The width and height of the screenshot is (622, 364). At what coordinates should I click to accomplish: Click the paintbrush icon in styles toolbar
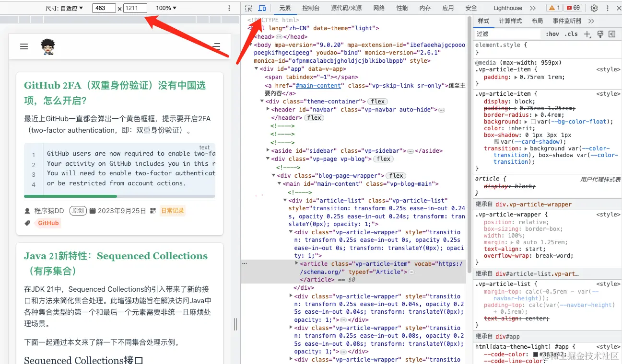[x=600, y=34]
